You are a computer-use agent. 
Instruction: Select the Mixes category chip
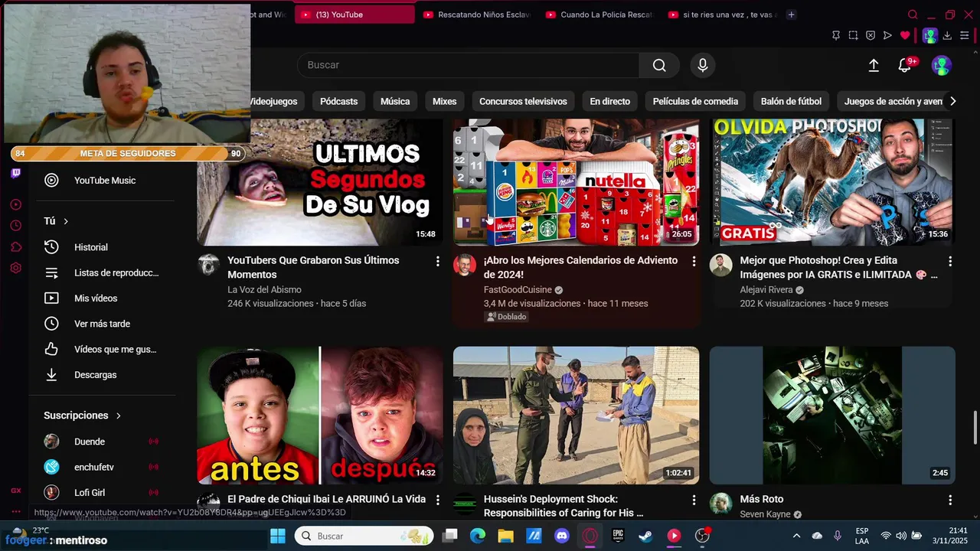pos(444,101)
